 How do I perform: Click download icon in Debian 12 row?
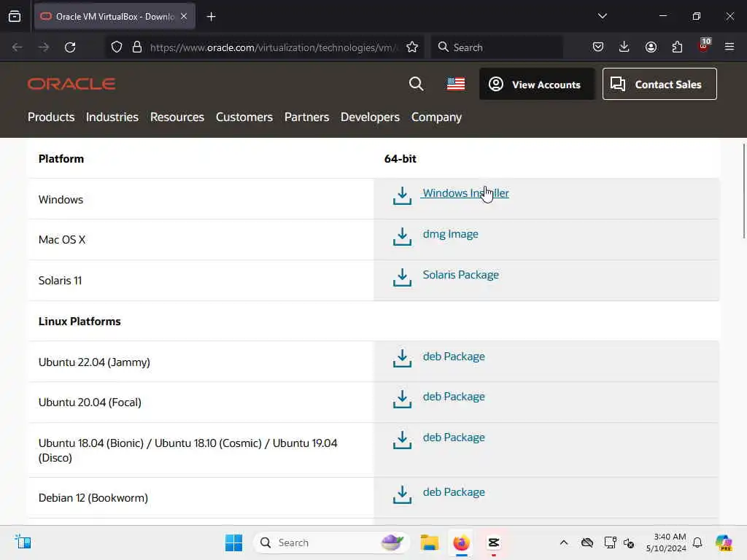(402, 495)
